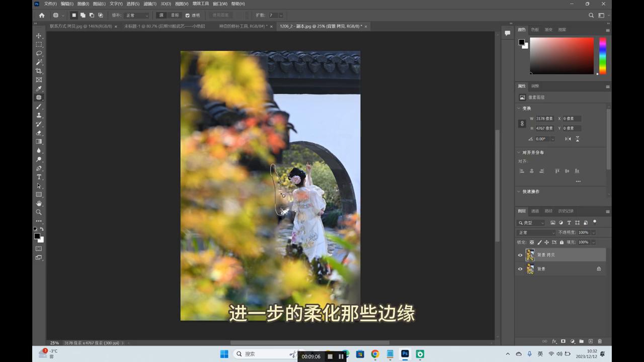This screenshot has height=362, width=644.
Task: Enable the 透明 checkbox in the options bar
Action: click(187, 15)
